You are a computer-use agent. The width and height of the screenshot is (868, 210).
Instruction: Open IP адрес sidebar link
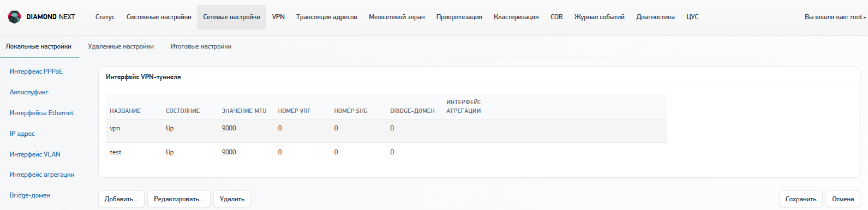[x=22, y=134]
